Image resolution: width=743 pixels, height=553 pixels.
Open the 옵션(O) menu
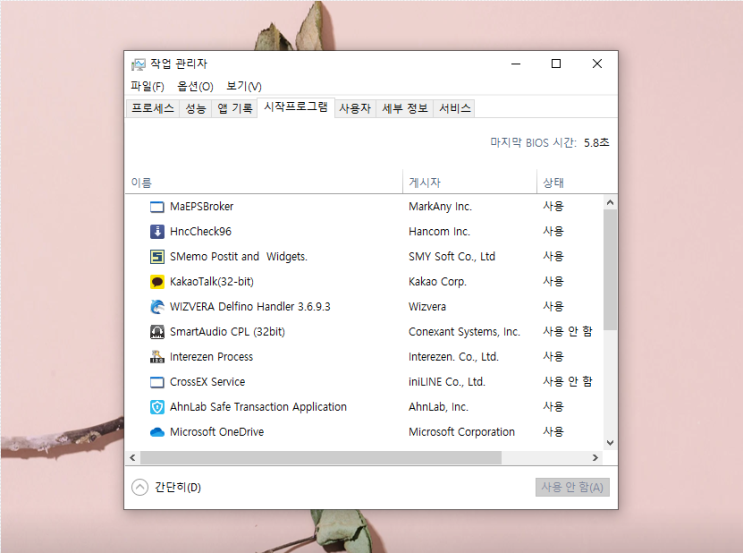(x=195, y=86)
